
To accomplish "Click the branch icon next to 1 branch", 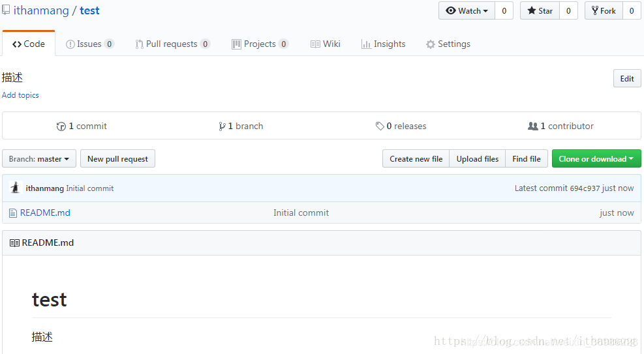I will tap(222, 126).
